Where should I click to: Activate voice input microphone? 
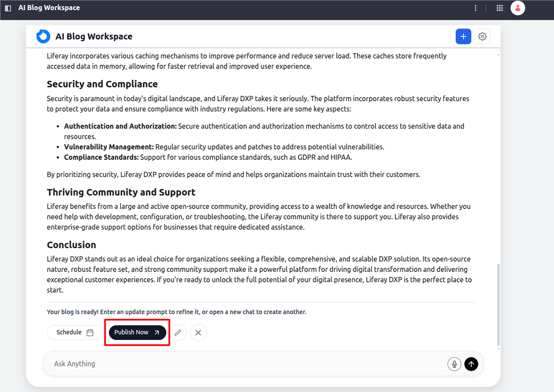point(454,364)
